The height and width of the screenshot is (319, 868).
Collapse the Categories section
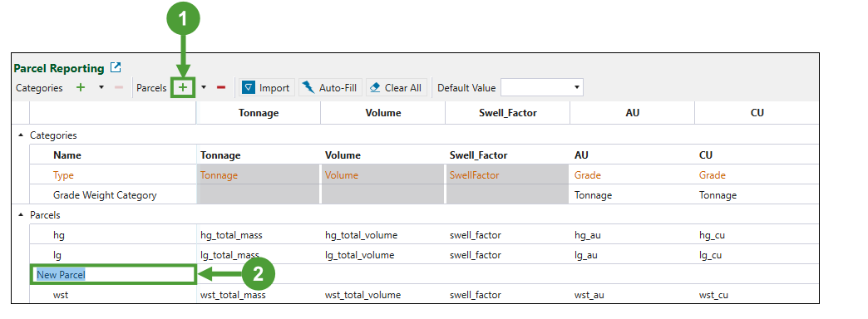click(x=21, y=135)
